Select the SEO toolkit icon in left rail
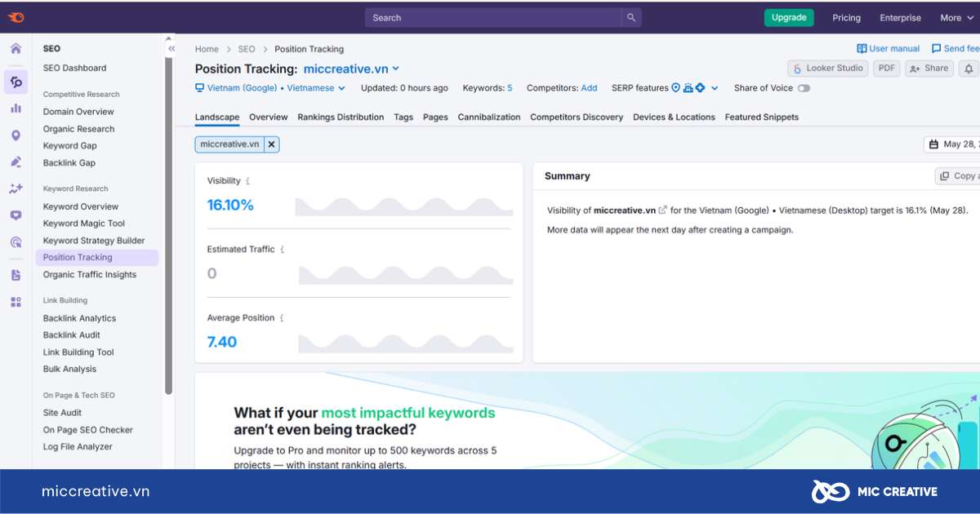 [16, 82]
